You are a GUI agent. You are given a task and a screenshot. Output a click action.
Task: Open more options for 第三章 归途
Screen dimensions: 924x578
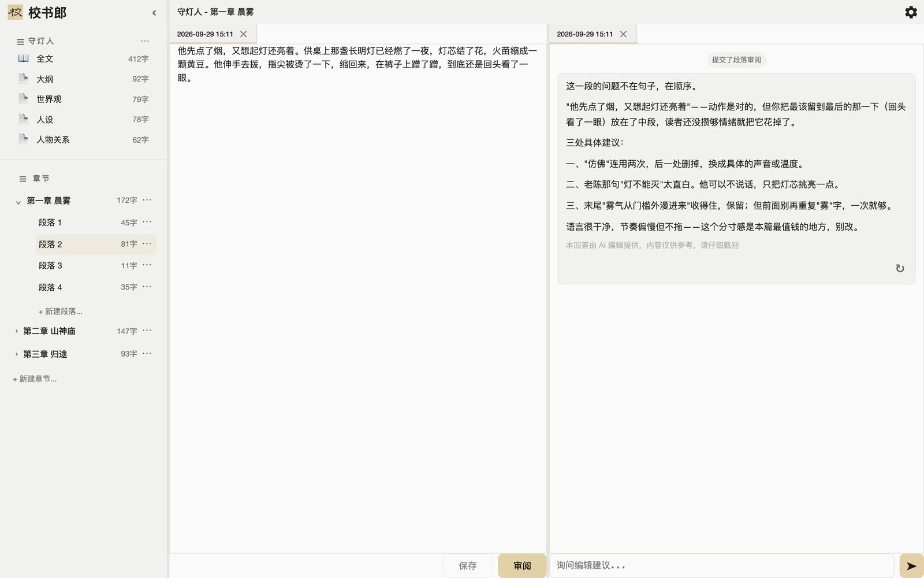click(x=147, y=353)
